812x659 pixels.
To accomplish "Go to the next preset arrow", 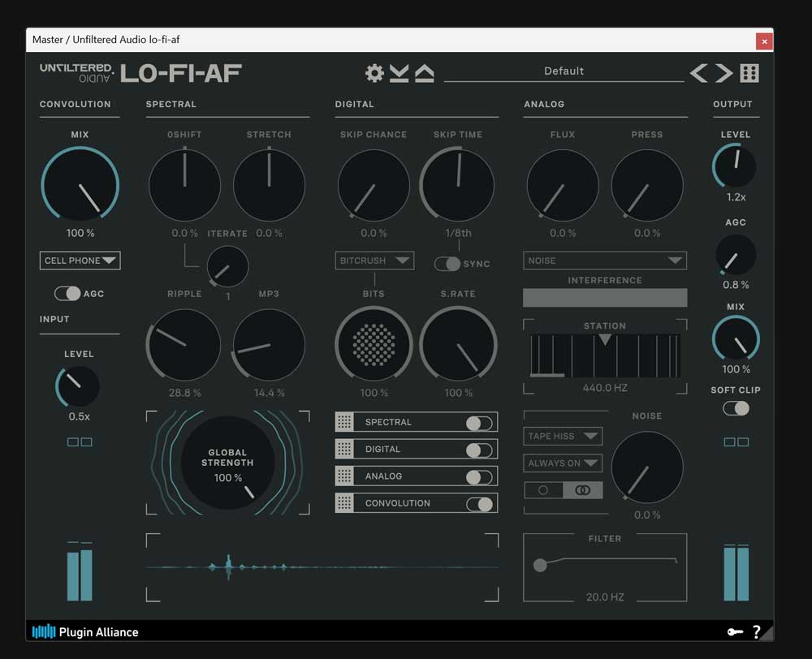I will 723,74.
